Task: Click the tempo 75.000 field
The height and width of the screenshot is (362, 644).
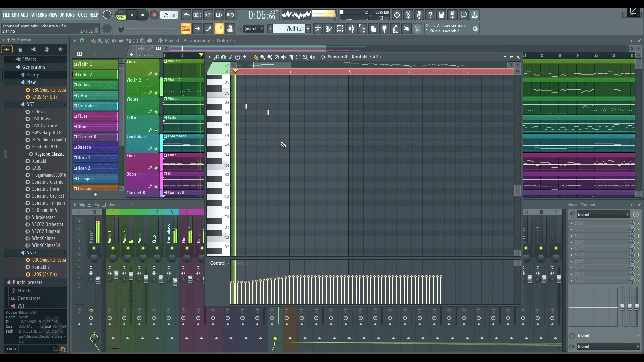Action: pos(169,15)
